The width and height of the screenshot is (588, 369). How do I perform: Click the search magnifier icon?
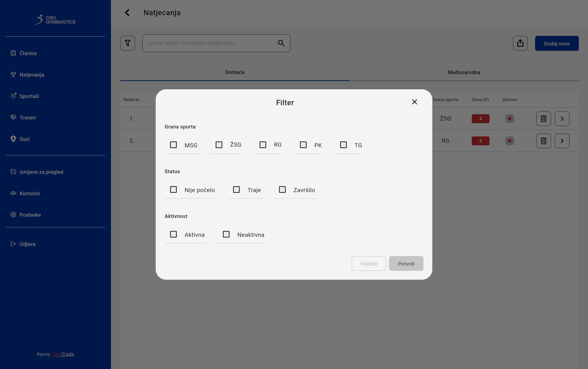(281, 43)
